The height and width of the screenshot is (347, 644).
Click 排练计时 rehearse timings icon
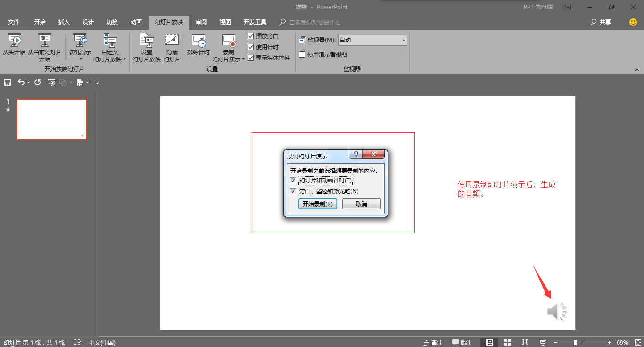198,41
